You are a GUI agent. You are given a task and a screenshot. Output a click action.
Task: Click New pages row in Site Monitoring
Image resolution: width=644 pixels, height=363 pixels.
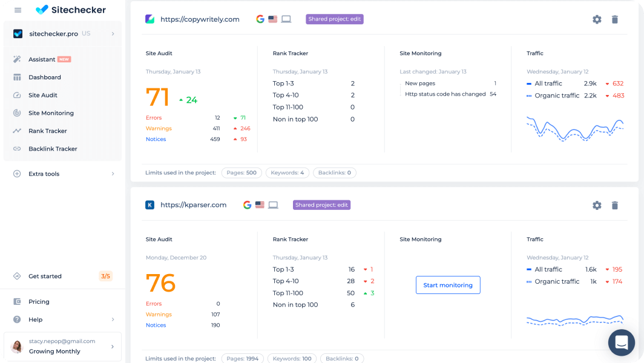(450, 83)
